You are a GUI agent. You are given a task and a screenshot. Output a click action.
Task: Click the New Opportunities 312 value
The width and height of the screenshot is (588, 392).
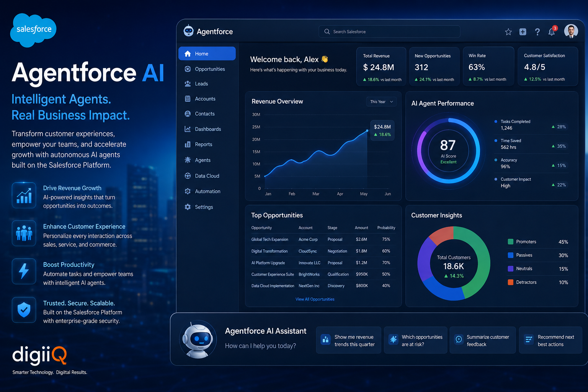(421, 67)
